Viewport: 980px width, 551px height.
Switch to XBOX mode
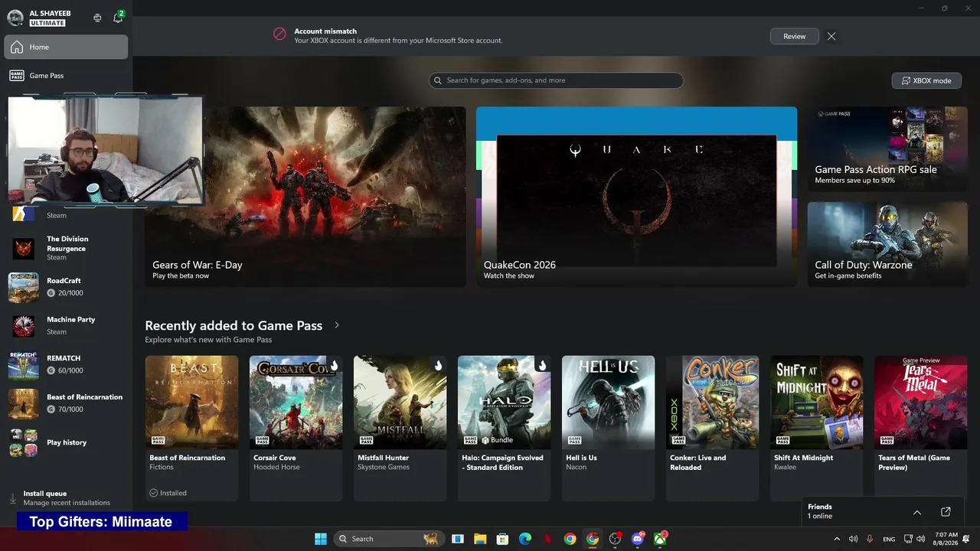(x=926, y=80)
